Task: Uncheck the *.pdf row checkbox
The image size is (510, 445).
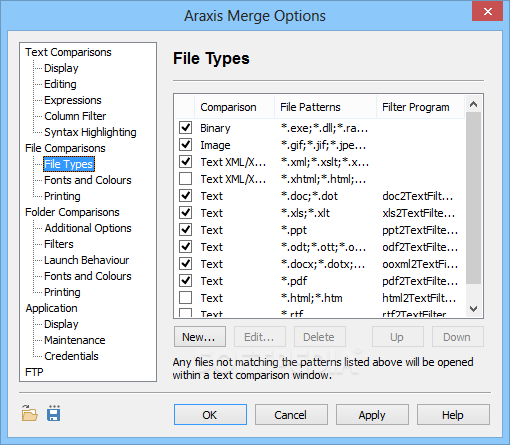Action: [185, 281]
